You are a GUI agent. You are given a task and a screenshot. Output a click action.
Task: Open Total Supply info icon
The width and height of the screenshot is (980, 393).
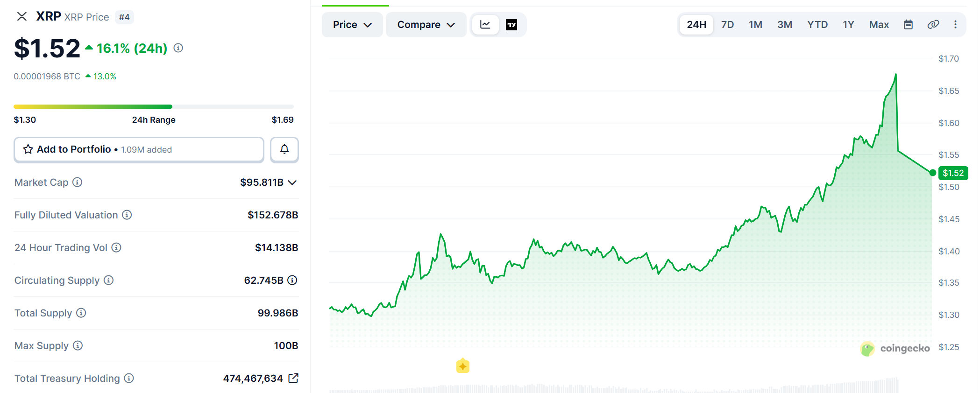coord(81,313)
